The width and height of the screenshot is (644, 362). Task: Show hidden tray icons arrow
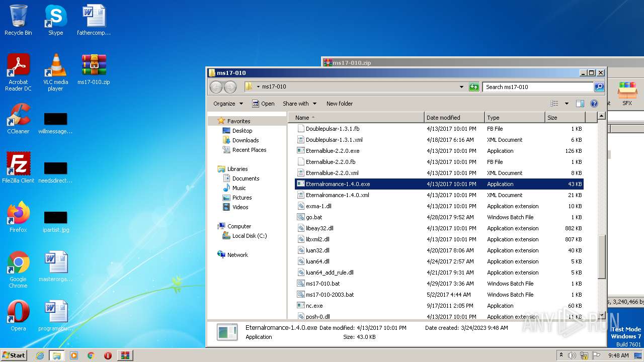(x=561, y=355)
